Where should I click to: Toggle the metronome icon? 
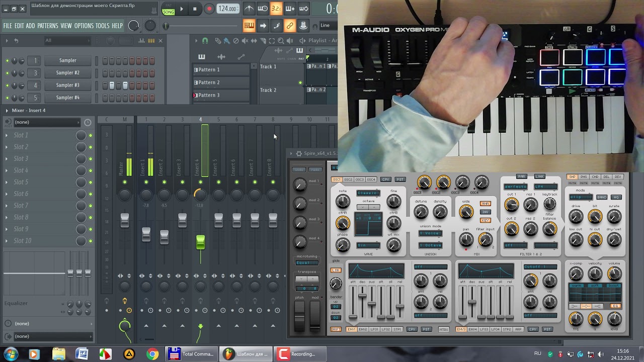pos(249,9)
